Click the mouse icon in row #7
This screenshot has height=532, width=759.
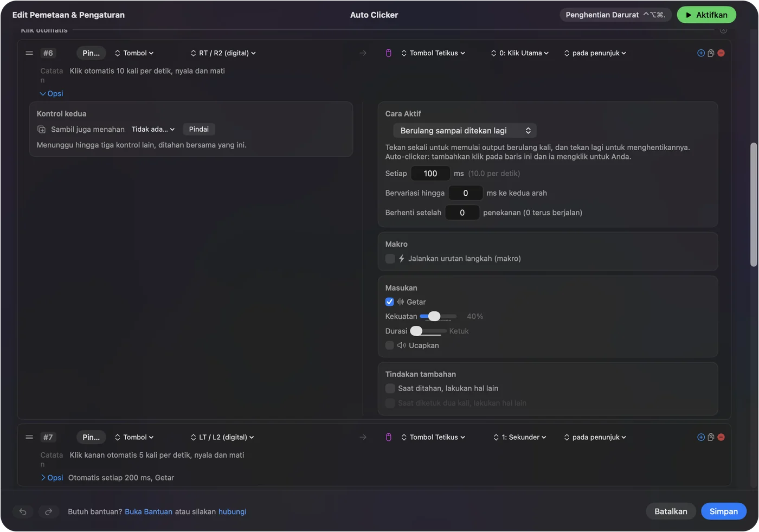point(389,437)
